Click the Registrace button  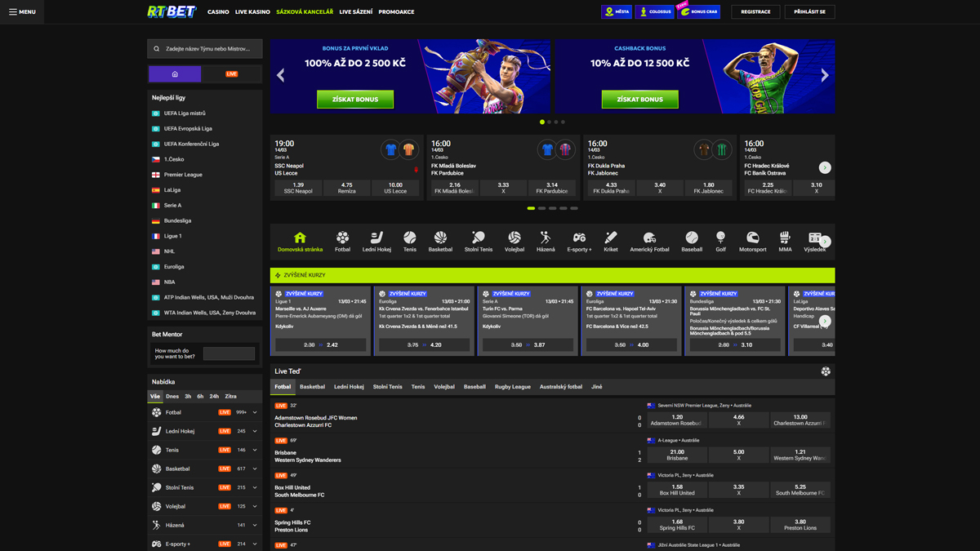coord(755,12)
